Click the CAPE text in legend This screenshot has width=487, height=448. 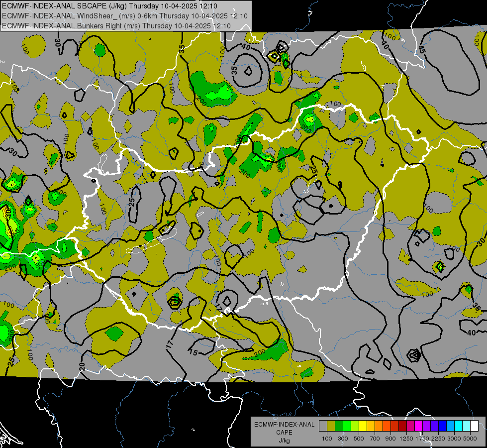(285, 432)
